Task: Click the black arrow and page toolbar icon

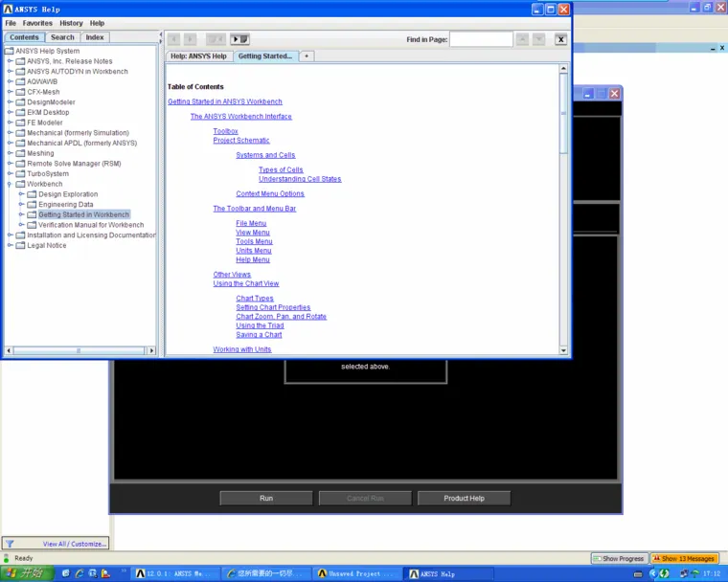Action: [240, 39]
